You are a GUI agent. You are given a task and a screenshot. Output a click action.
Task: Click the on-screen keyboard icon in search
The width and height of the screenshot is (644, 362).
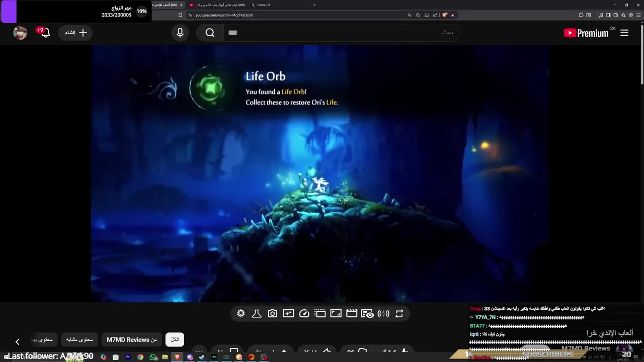tap(232, 33)
